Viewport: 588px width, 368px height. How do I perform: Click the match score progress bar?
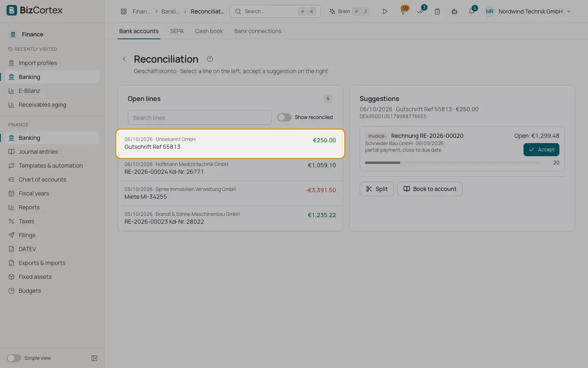452,163
